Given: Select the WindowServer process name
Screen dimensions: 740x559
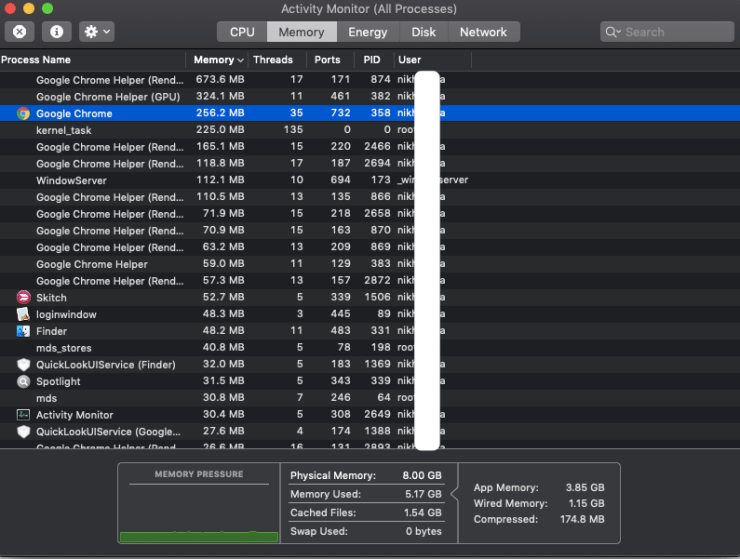Looking at the screenshot, I should 71,180.
